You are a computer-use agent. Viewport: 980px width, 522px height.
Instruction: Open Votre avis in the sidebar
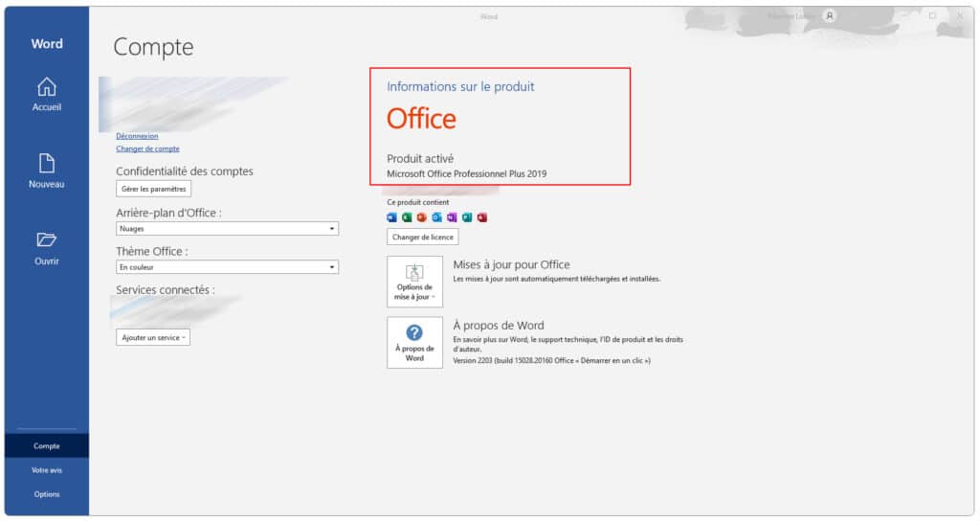click(x=47, y=470)
